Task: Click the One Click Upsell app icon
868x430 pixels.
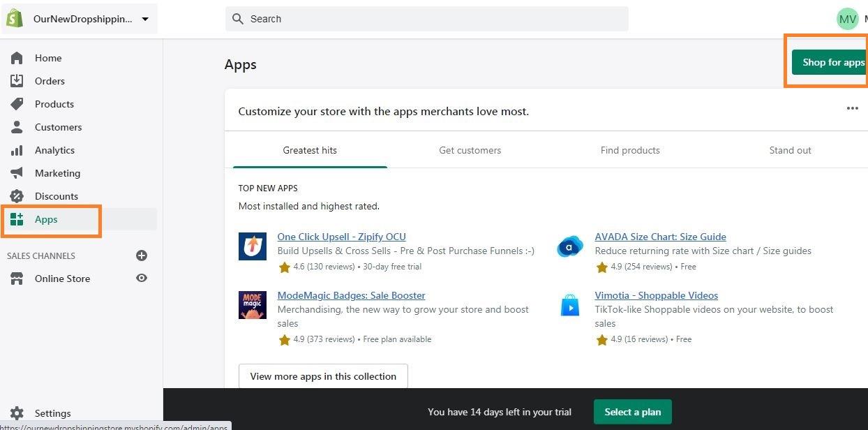Action: tap(253, 246)
